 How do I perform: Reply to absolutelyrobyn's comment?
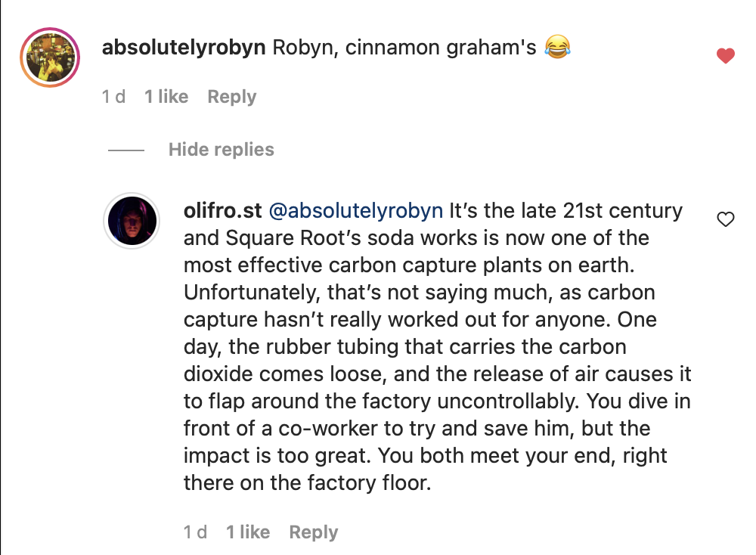pyautogui.click(x=231, y=97)
